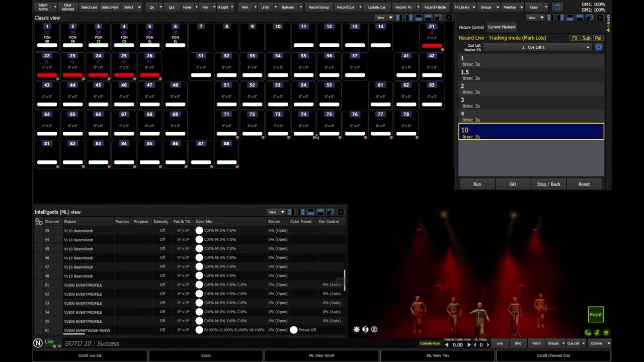Switch to Current Playback tab
Screen dimensions: 644x362
coord(502,27)
